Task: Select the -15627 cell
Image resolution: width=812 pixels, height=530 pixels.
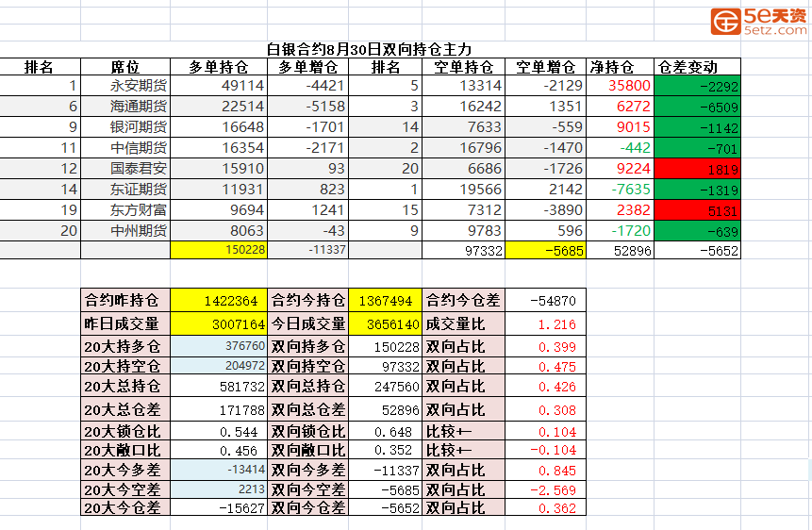Action: (219, 507)
